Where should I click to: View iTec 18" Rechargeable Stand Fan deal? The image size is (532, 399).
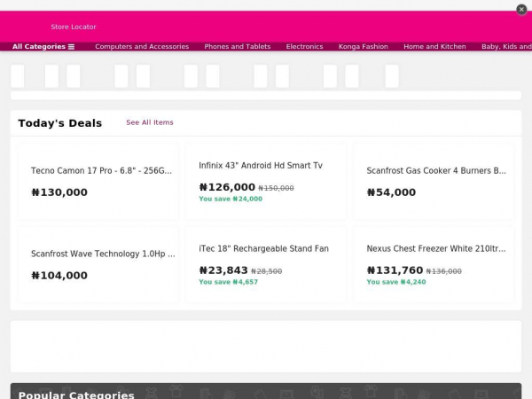pos(263,248)
